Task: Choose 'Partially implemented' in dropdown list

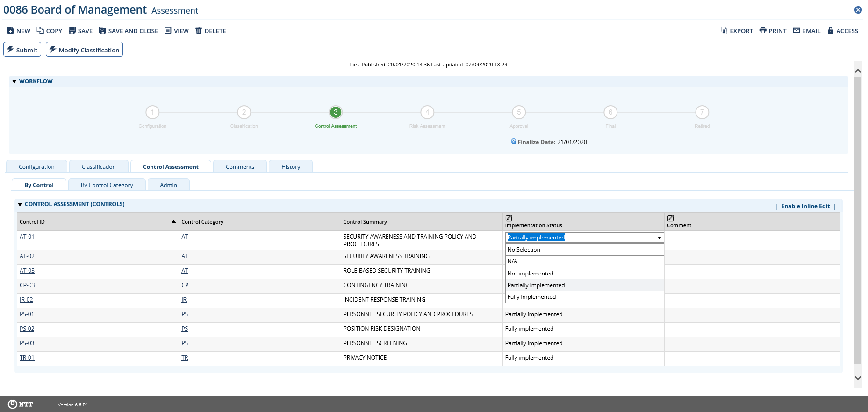Action: [585, 285]
